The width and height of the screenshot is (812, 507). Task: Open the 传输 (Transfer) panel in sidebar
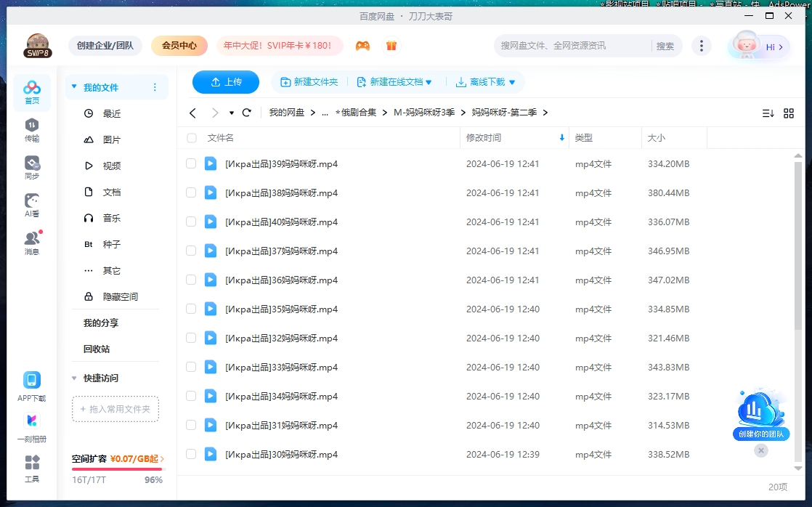pos(31,131)
